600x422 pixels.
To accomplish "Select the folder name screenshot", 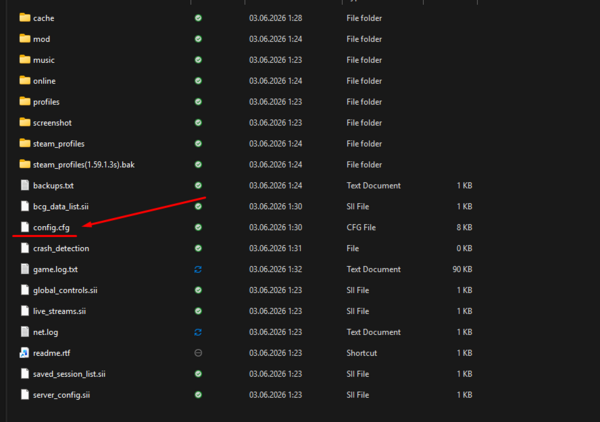I will click(52, 123).
